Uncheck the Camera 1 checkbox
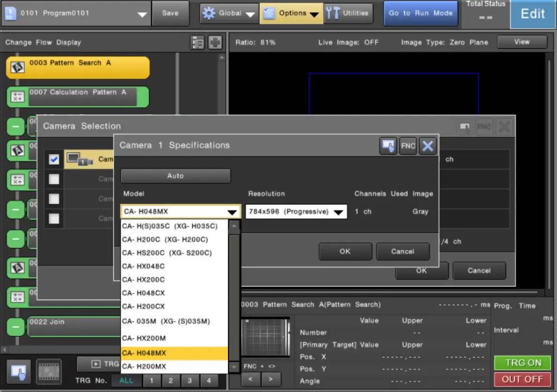The image size is (557, 392). (x=54, y=160)
